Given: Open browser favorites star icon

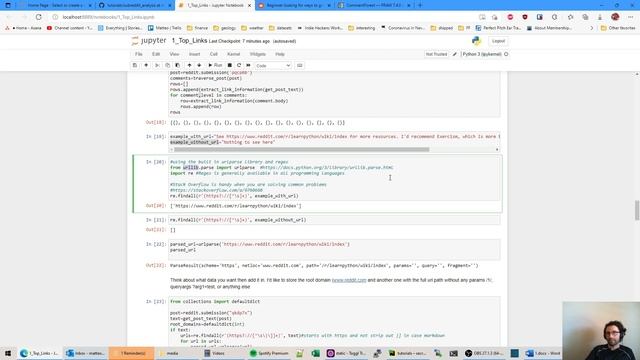Looking at the screenshot, I should point(570,17).
